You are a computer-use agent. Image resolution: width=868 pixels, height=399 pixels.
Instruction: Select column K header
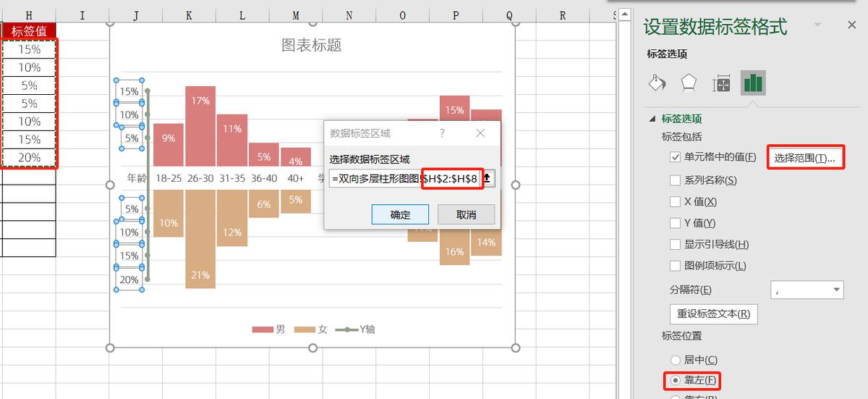(189, 15)
